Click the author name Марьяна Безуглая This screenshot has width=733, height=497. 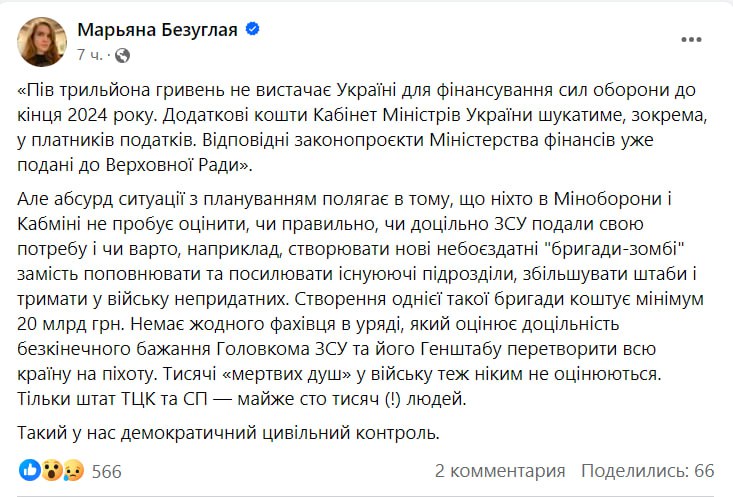pyautogui.click(x=157, y=30)
